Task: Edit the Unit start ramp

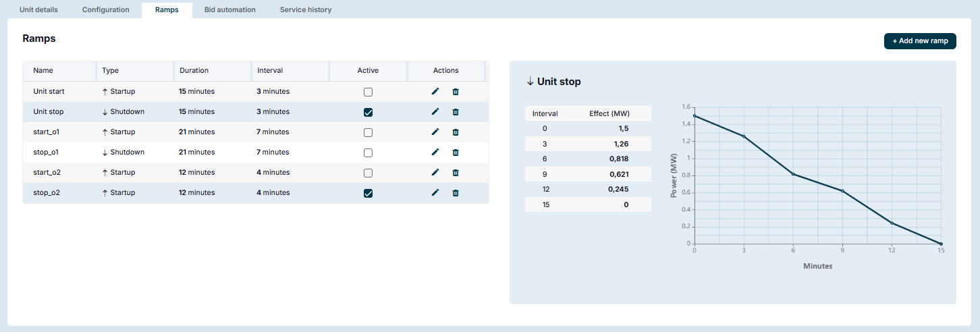Action: pyautogui.click(x=435, y=92)
